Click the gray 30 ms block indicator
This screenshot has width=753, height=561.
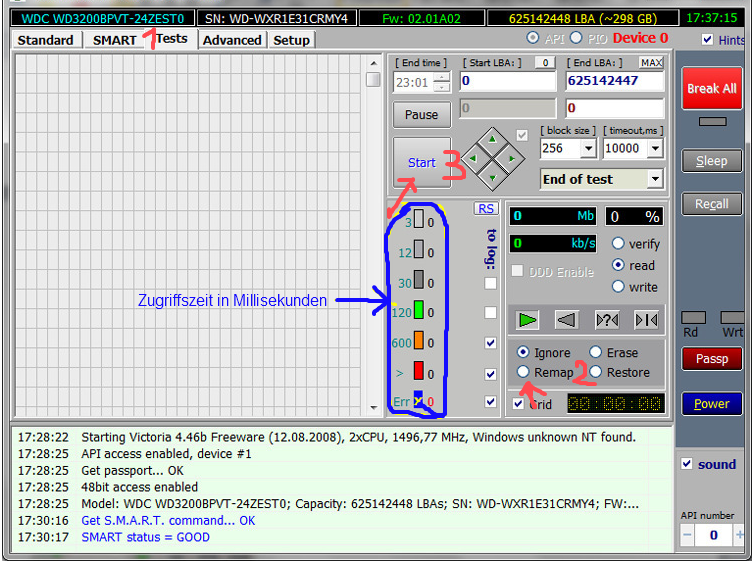(x=419, y=280)
